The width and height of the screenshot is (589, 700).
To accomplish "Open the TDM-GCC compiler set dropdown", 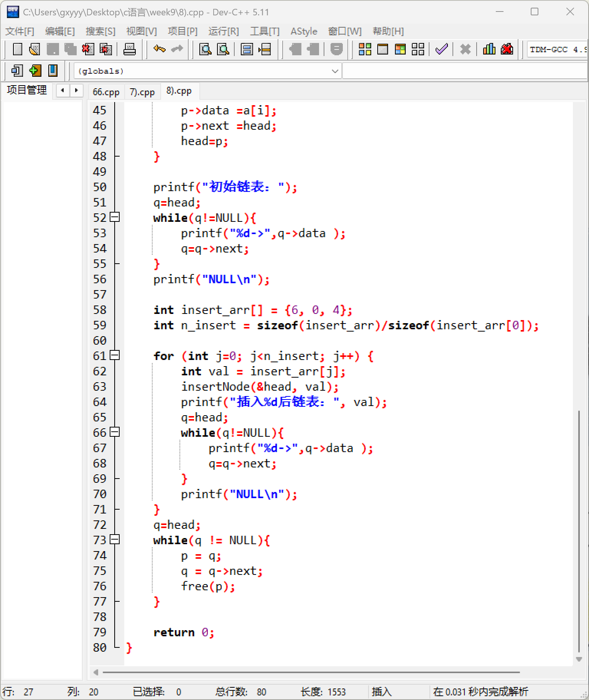I will pos(558,49).
